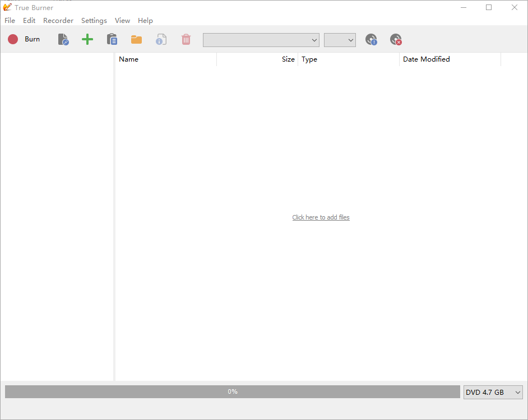
Task: Click the disc information icon
Action: [x=371, y=39]
